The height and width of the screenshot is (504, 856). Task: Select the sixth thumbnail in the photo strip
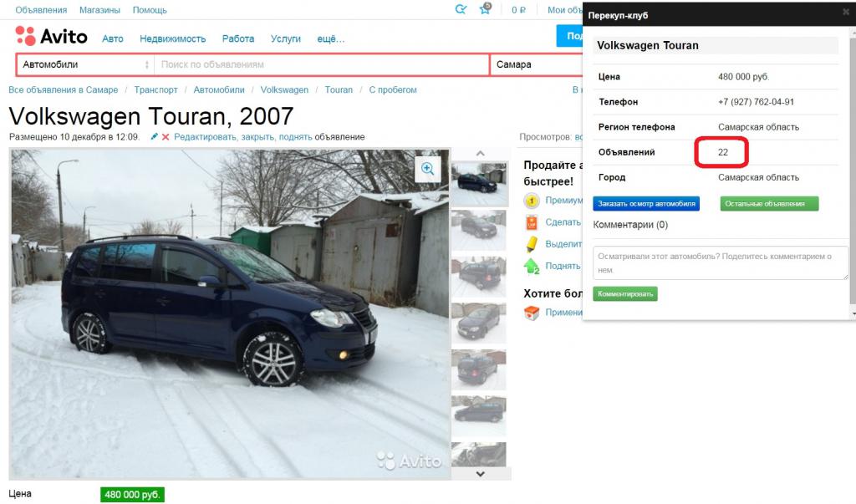[479, 416]
